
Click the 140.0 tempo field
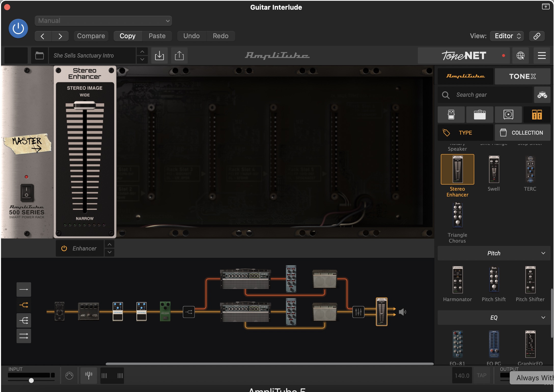point(462,375)
